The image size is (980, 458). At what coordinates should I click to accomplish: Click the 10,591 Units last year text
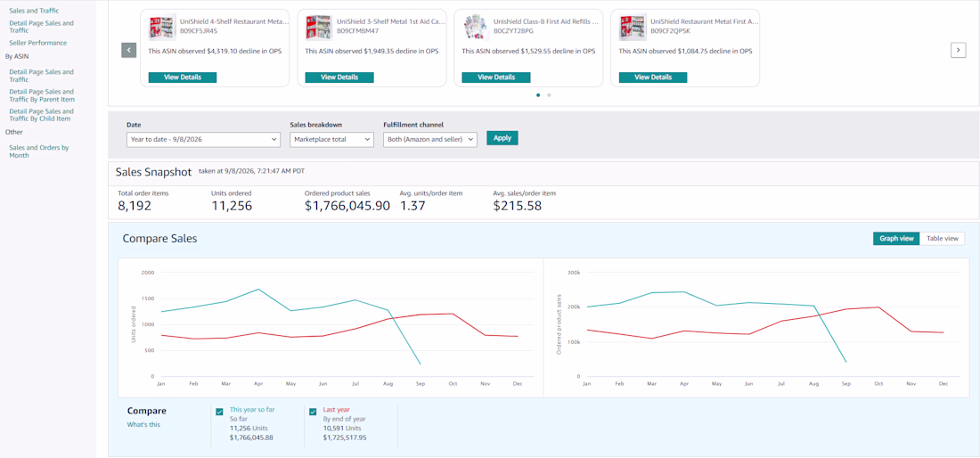click(342, 428)
